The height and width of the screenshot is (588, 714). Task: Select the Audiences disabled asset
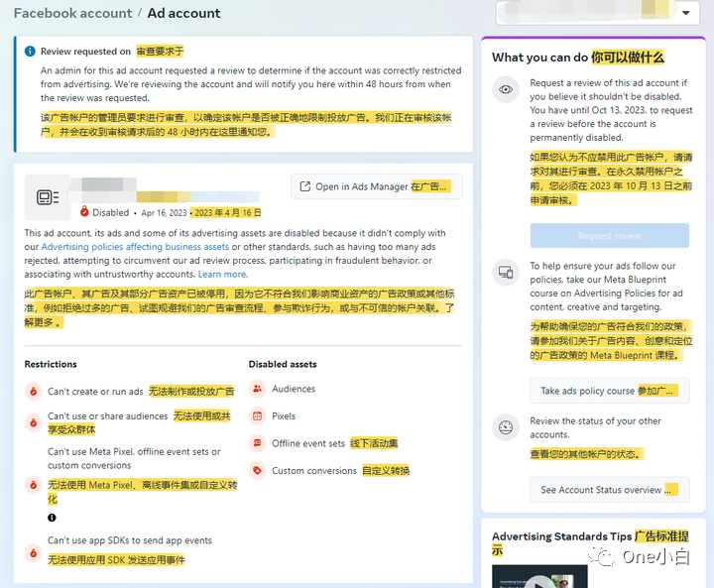pyautogui.click(x=294, y=389)
